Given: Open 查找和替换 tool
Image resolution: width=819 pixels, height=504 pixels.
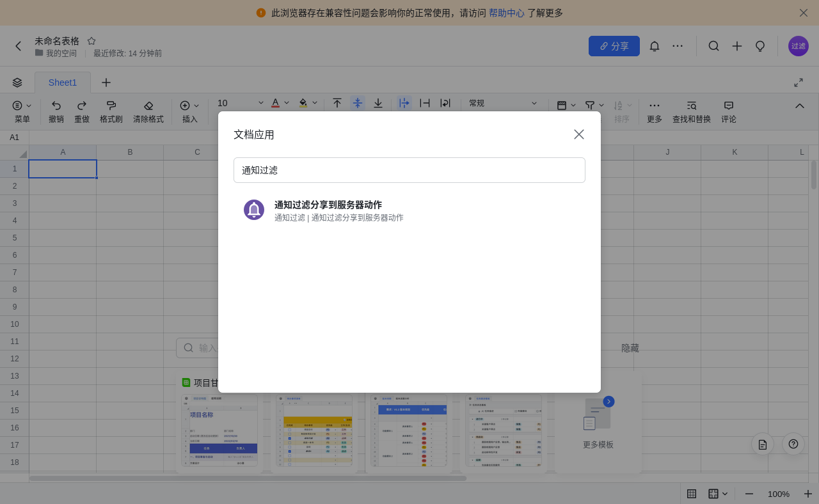Looking at the screenshot, I should (x=692, y=111).
